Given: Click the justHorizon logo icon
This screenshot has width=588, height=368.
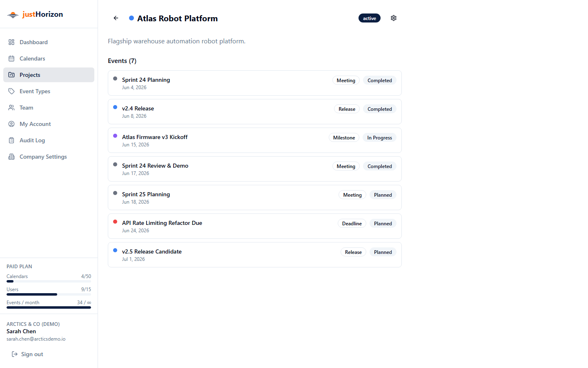Looking at the screenshot, I should pyautogui.click(x=13, y=15).
